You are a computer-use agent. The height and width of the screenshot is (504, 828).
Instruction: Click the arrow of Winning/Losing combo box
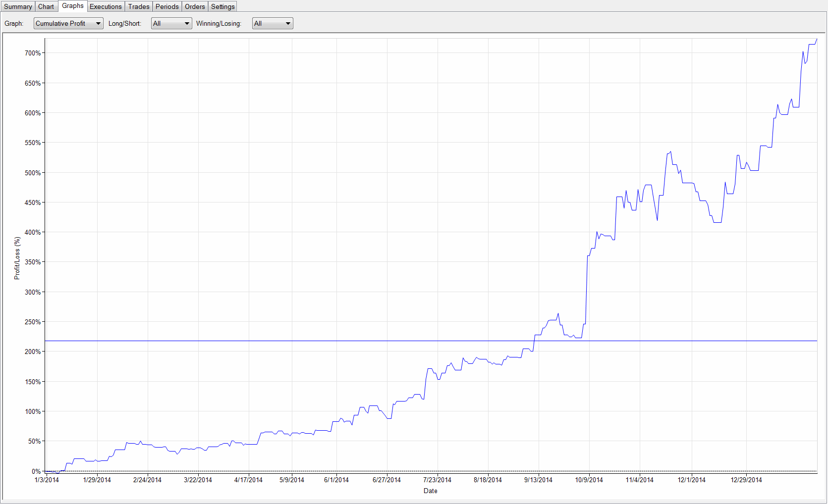[288, 23]
